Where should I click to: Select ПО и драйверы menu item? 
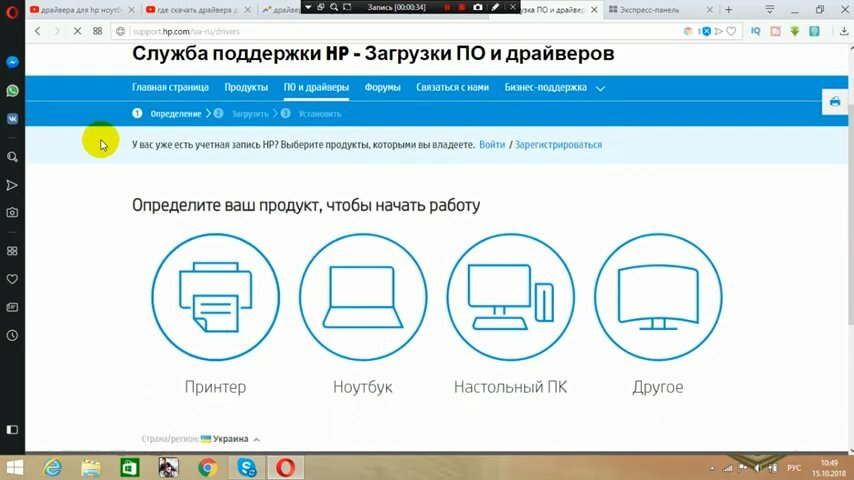pyautogui.click(x=316, y=87)
